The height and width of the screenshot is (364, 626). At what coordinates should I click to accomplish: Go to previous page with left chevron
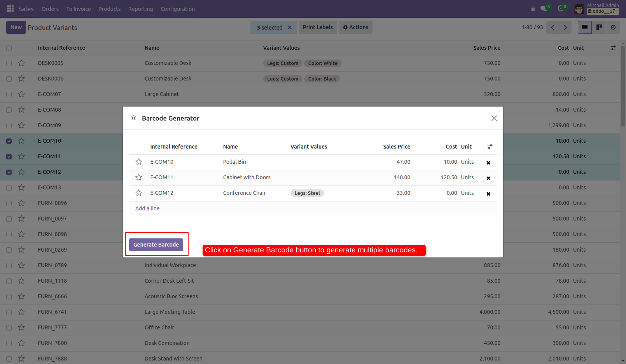click(553, 27)
